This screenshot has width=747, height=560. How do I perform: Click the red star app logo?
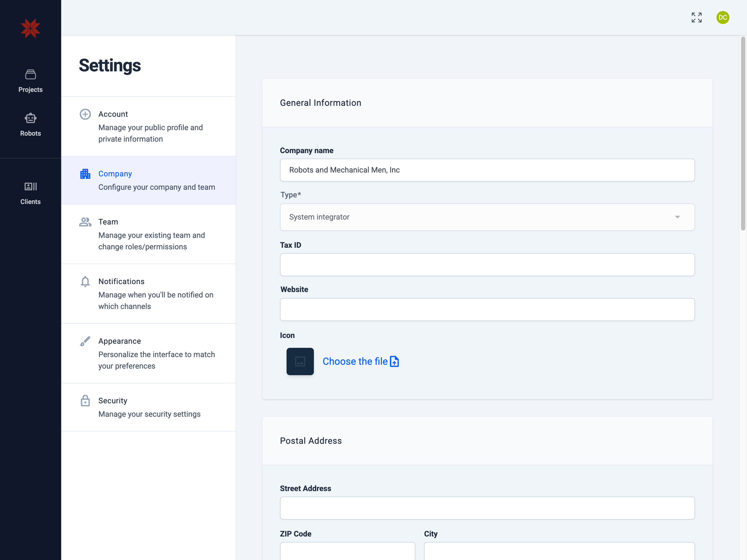(x=30, y=28)
